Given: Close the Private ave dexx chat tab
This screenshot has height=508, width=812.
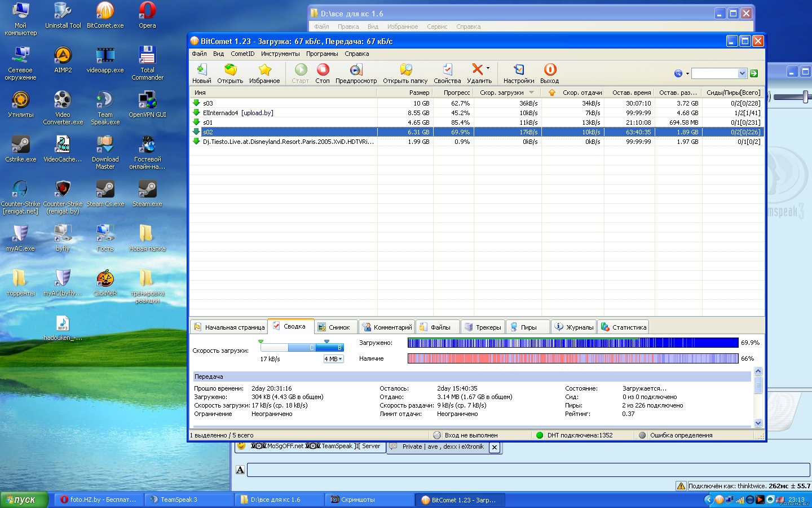Looking at the screenshot, I should point(494,447).
